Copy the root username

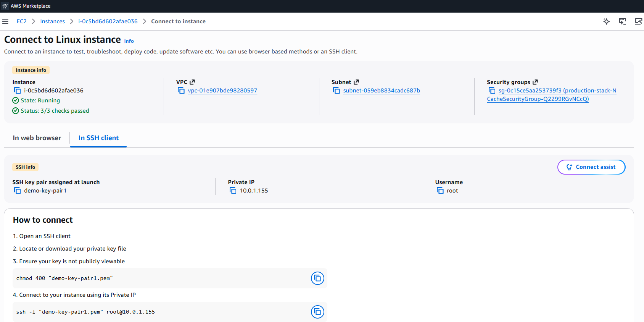(440, 191)
